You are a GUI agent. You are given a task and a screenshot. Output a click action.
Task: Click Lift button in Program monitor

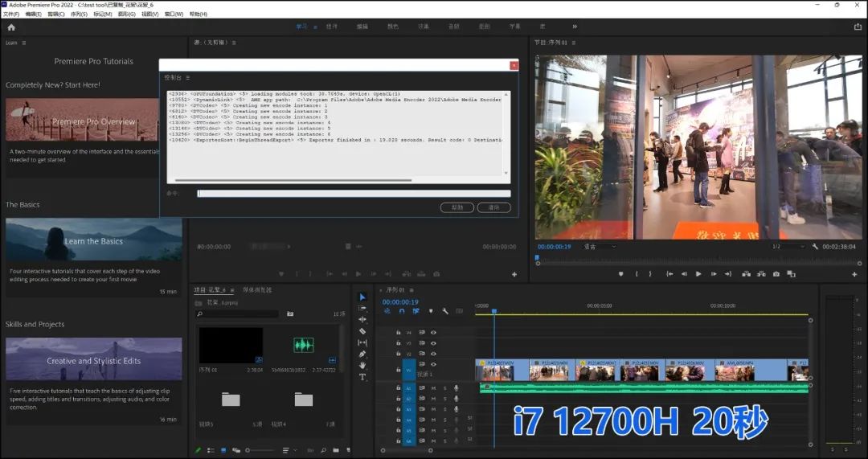point(746,274)
